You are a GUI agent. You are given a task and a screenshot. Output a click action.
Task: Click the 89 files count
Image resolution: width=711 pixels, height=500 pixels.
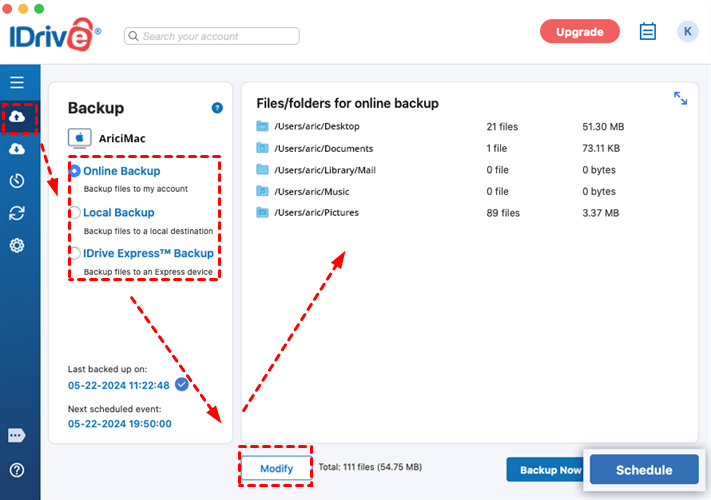click(503, 213)
